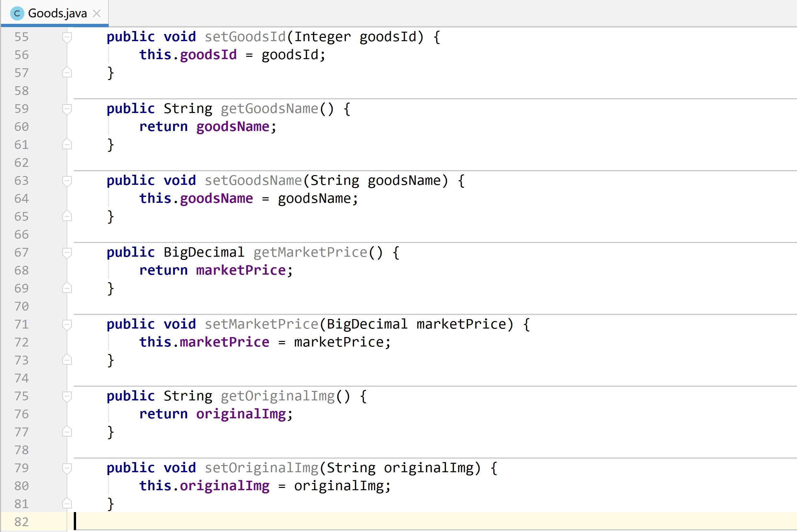Viewport: 797px width, 532px height.
Task: Click 'this.marketPrice' field on line 72
Action: [204, 342]
